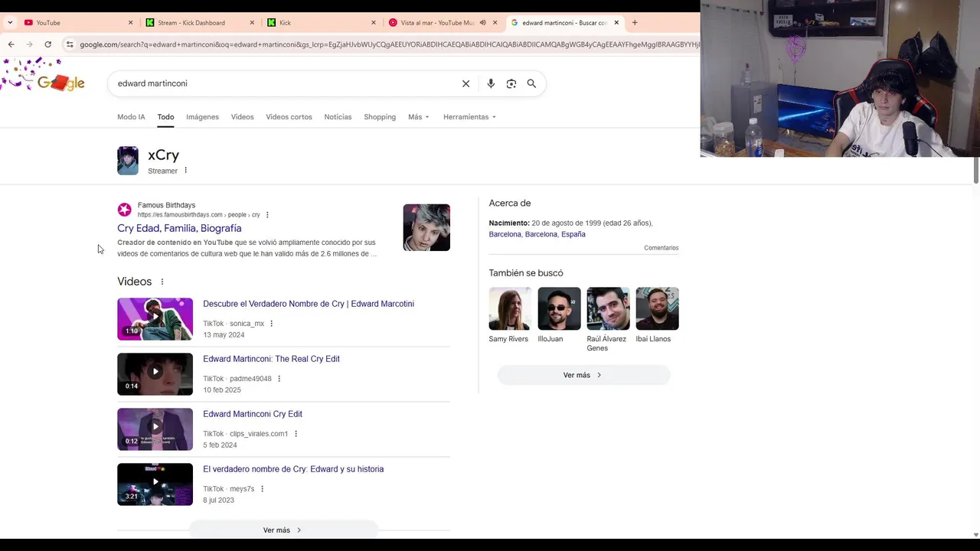Open options menu for meys7s TikTok result
The width and height of the screenshot is (980, 551).
(x=262, y=489)
